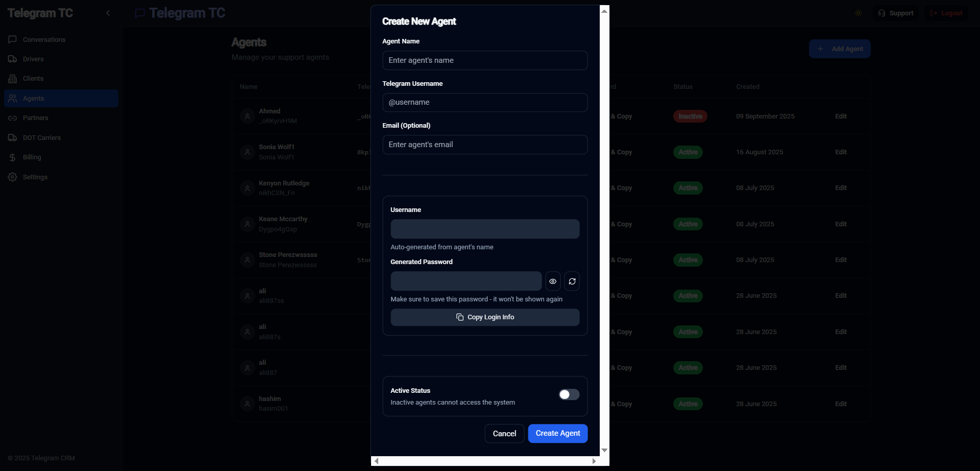The width and height of the screenshot is (980, 471).
Task: Open Settings using the gear icon
Action: pos(13,177)
